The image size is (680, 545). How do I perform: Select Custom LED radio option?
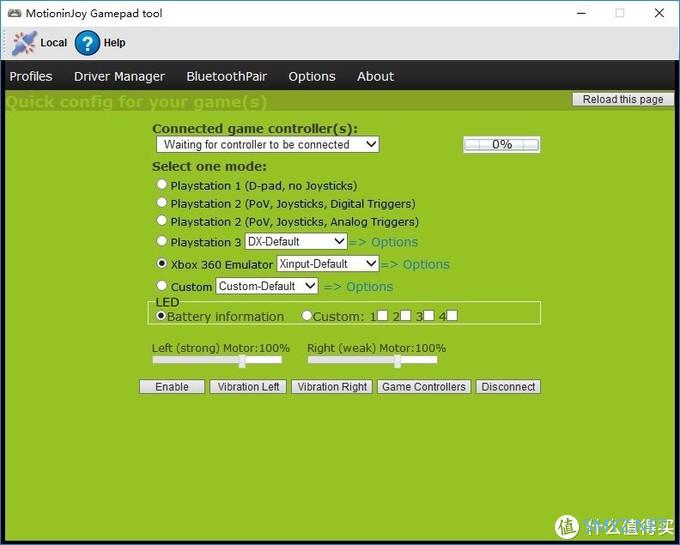pos(307,316)
